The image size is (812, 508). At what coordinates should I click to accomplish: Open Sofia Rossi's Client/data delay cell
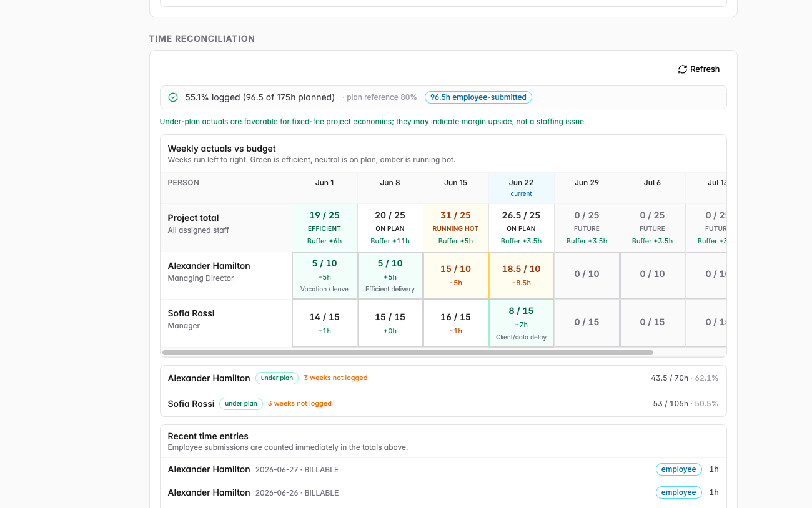tap(522, 323)
